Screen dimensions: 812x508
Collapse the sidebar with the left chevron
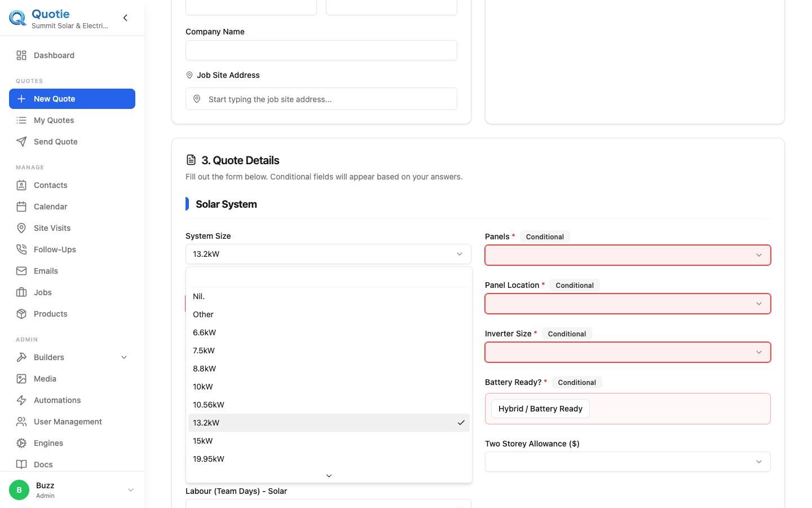pyautogui.click(x=125, y=18)
